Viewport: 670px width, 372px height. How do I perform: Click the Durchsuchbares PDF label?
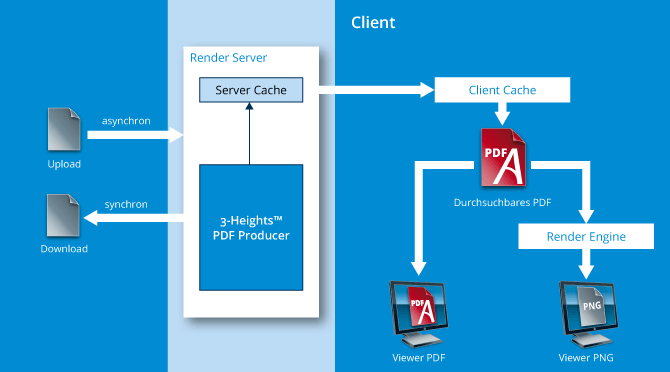coord(502,202)
